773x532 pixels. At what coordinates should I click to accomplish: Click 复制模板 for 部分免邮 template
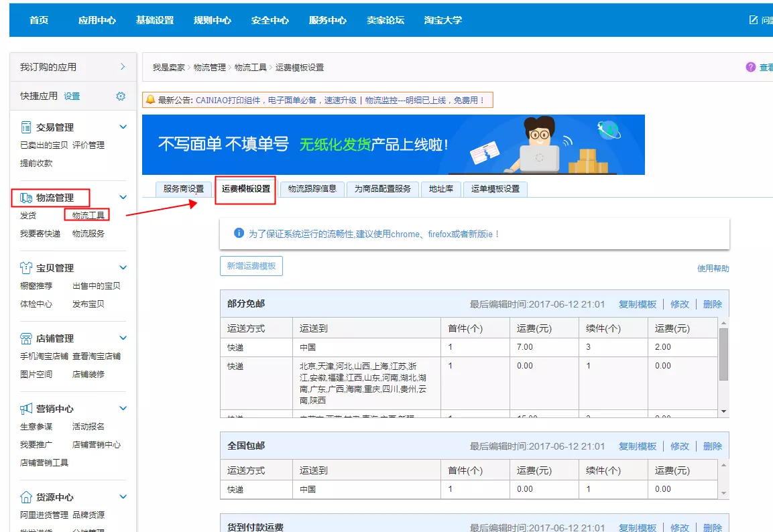pyautogui.click(x=638, y=304)
